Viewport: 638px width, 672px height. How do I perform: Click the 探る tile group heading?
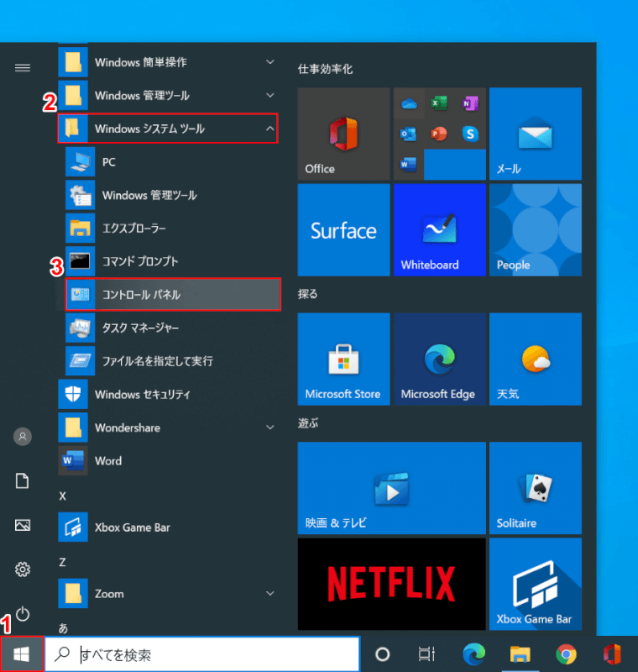[307, 294]
